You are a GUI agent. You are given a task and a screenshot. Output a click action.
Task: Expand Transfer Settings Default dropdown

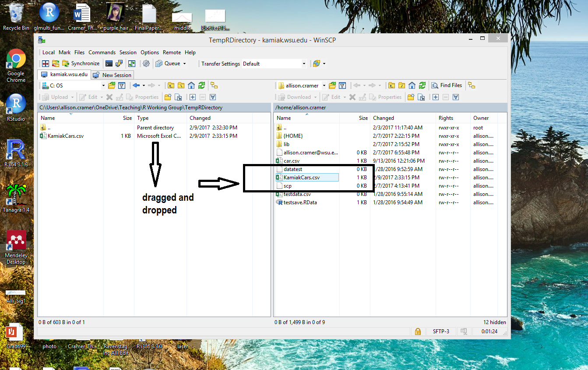(304, 64)
